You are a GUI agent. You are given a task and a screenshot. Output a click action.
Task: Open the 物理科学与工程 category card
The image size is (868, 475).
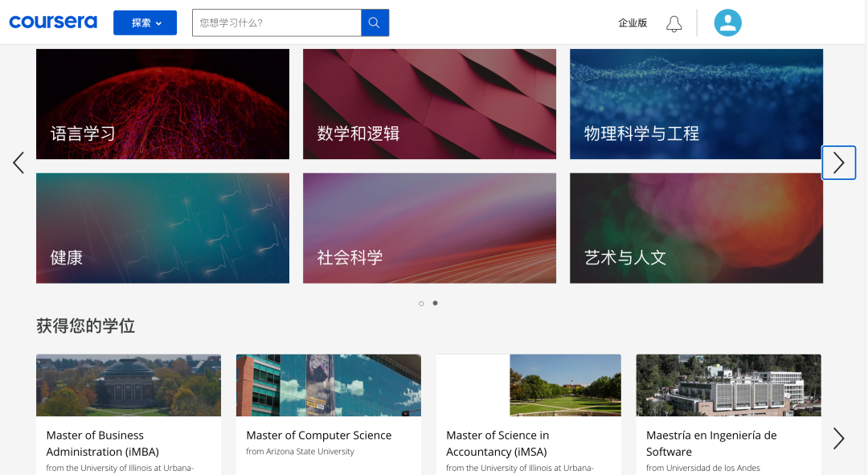[x=696, y=104]
